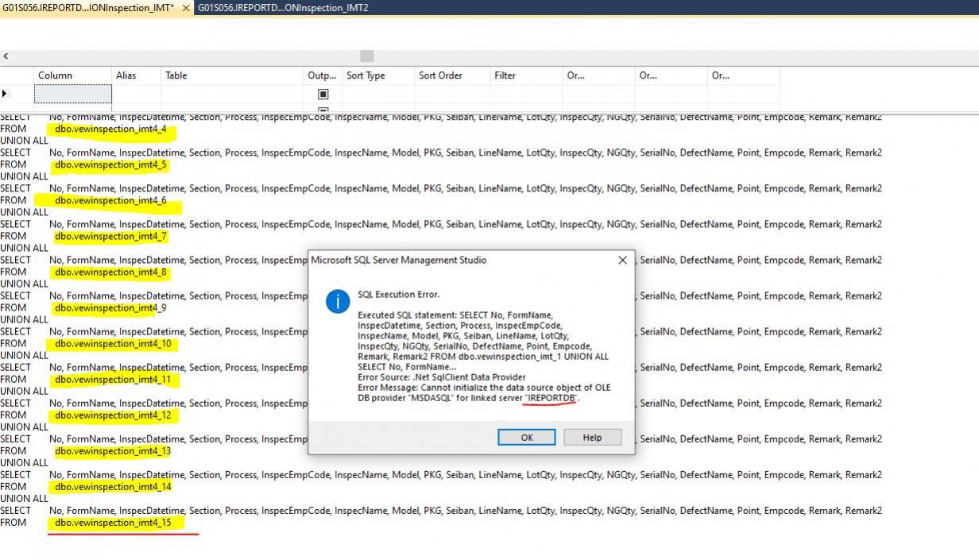The height and width of the screenshot is (560, 979).
Task: Click dbo.vewinspection_imt4_8 in the SQL pane
Action: [110, 272]
